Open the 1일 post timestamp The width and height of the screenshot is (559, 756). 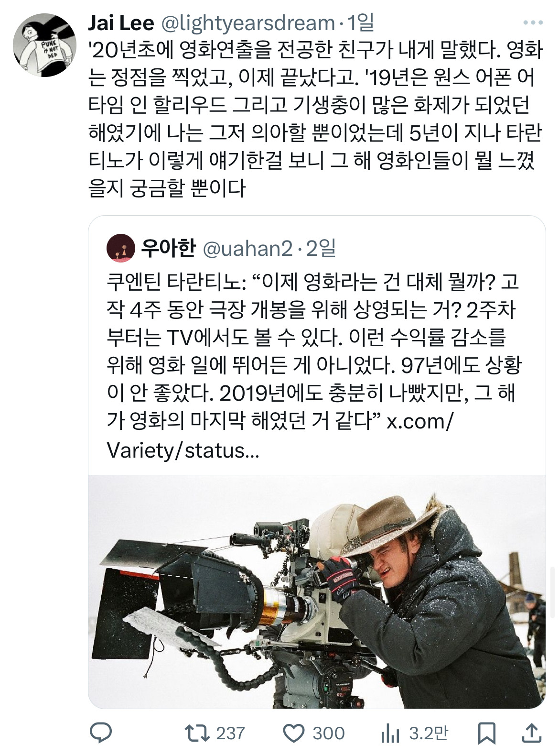(x=361, y=22)
